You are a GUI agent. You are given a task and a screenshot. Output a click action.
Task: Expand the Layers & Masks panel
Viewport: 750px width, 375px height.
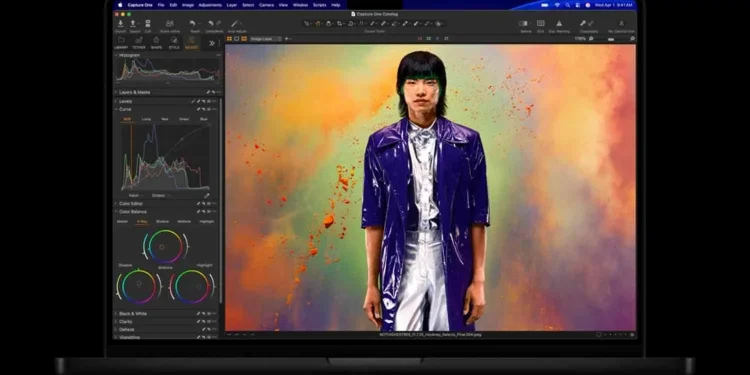point(116,92)
